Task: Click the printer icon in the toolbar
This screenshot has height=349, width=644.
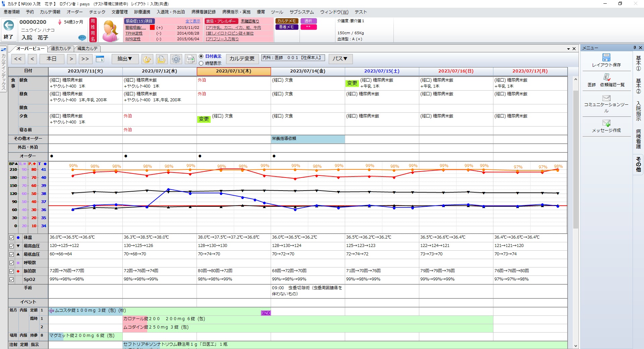Action: (x=191, y=59)
